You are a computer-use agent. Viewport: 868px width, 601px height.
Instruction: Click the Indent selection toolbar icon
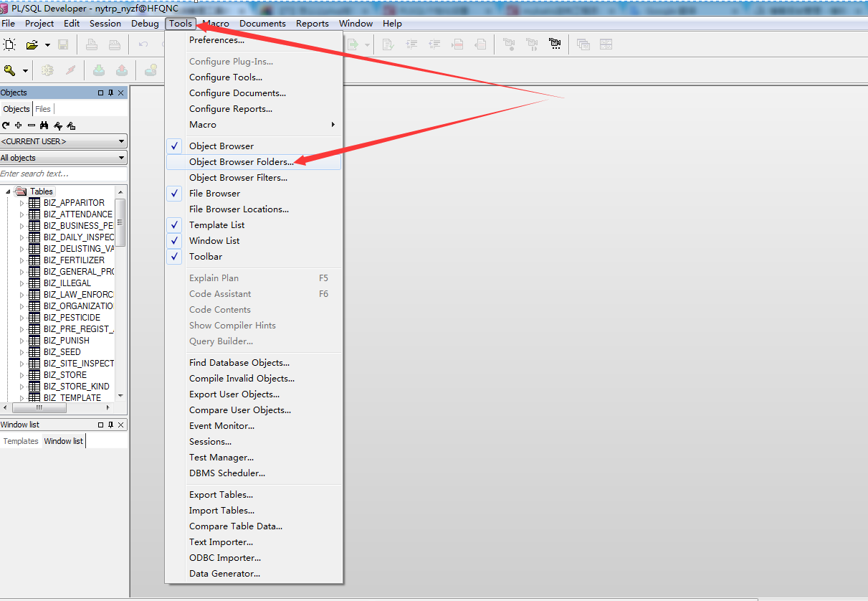411,44
